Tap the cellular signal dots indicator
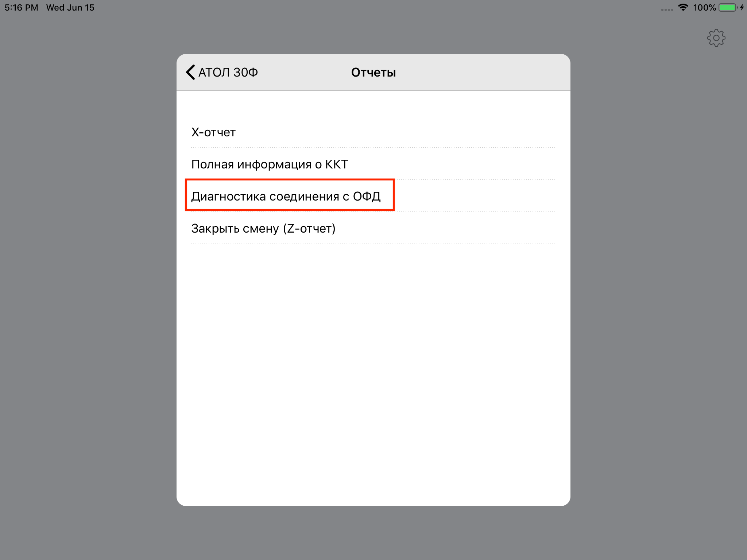 coord(667,9)
